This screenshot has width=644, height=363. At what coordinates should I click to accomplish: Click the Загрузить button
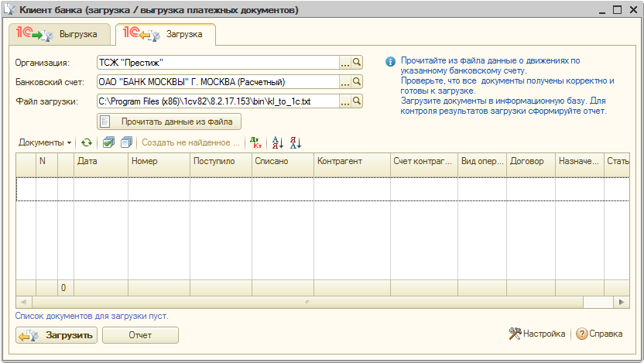click(x=57, y=335)
